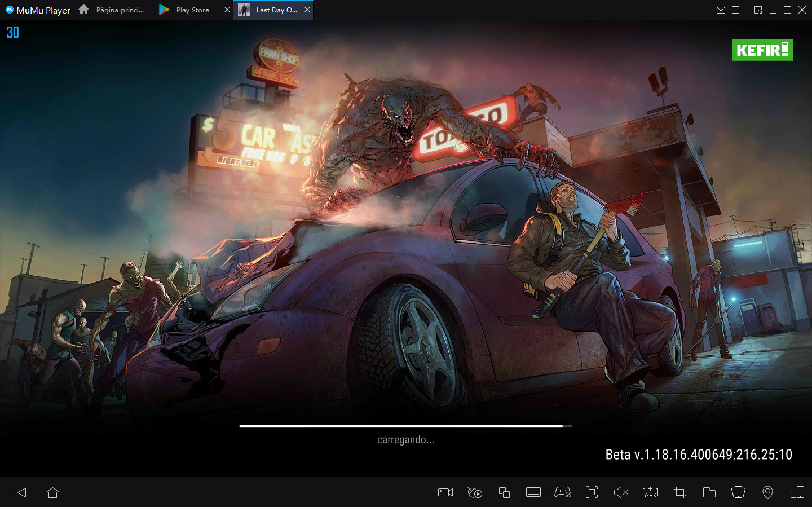The image size is (812, 507).
Task: Open gamepad controller settings
Action: pos(563,492)
